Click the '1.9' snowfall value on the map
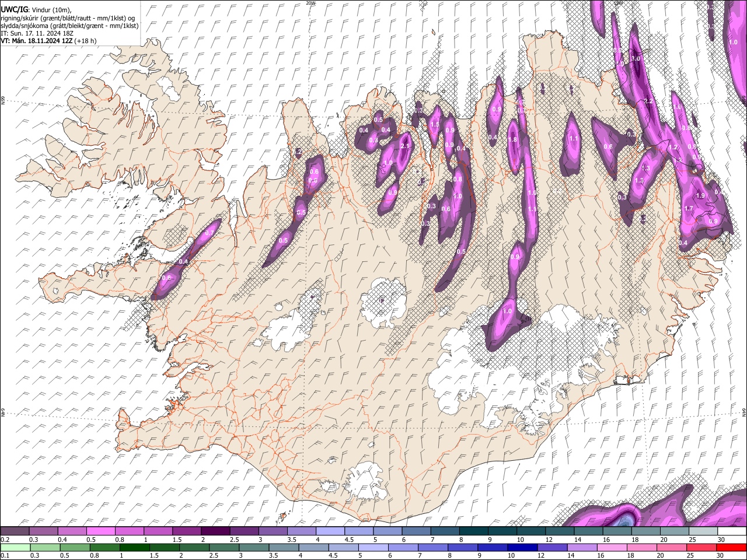Image resolution: width=747 pixels, height=560 pixels. (701, 195)
